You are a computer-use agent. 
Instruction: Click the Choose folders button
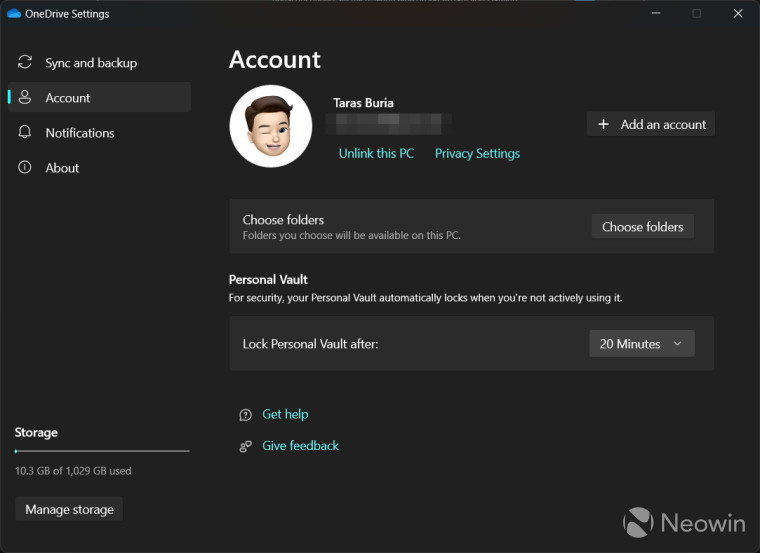pyautogui.click(x=642, y=226)
